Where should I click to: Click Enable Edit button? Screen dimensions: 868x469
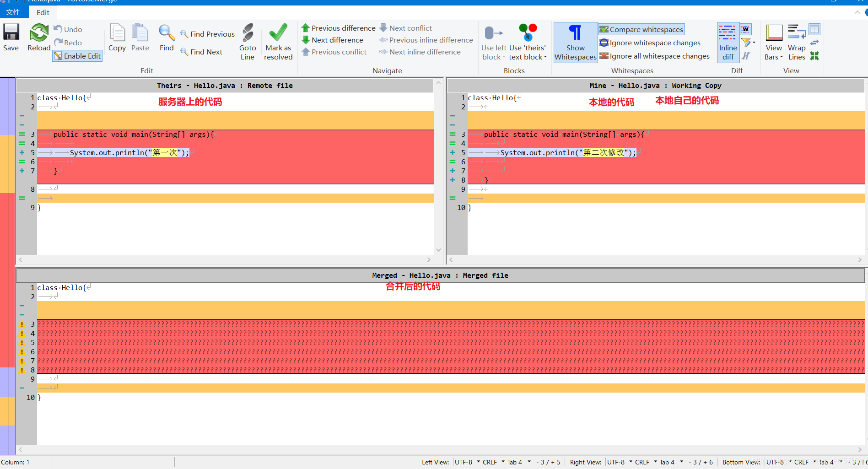click(x=77, y=56)
